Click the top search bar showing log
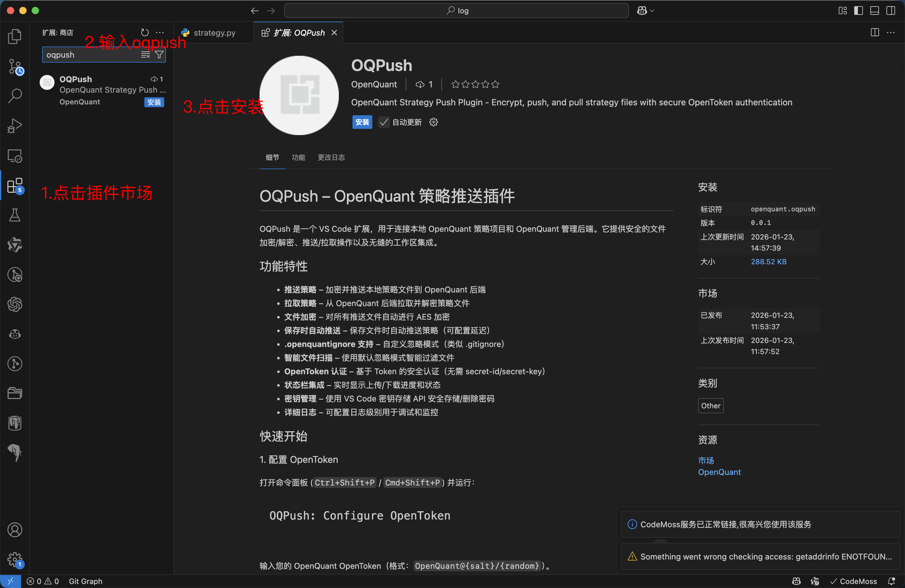The image size is (905, 588). 456,10
